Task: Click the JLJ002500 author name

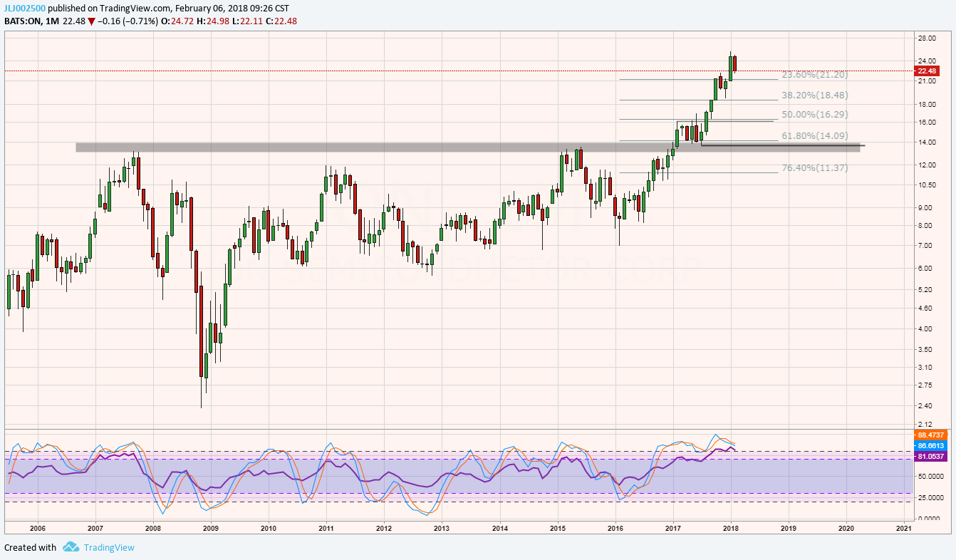Action: (x=24, y=8)
